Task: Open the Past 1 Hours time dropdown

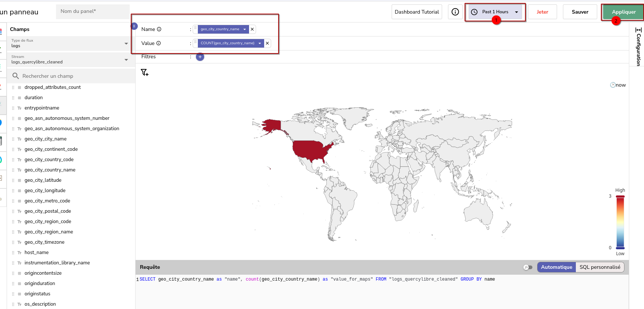Action: coord(495,12)
